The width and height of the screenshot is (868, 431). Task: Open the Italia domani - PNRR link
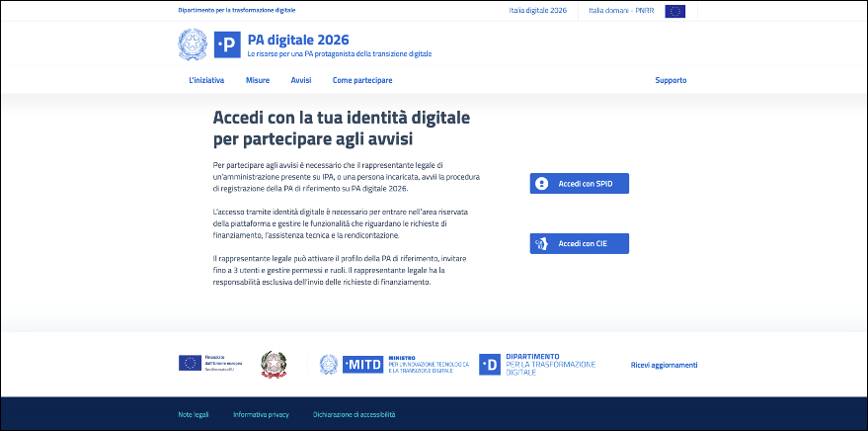tap(622, 11)
